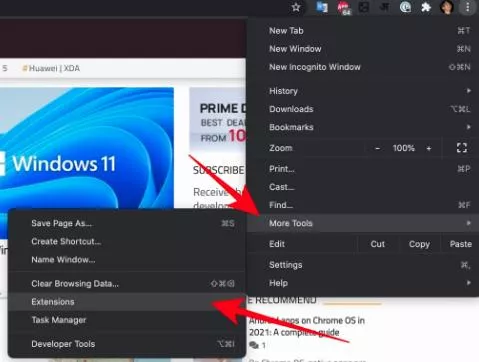Select Cast... menu item

[x=363, y=187]
